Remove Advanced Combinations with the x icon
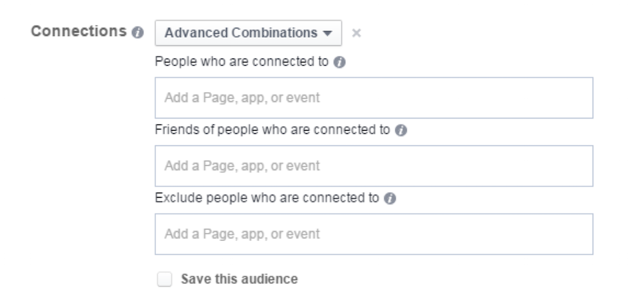The height and width of the screenshot is (299, 644). [x=357, y=34]
